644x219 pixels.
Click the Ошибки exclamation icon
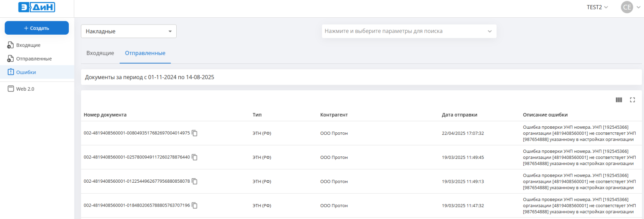coord(11,72)
